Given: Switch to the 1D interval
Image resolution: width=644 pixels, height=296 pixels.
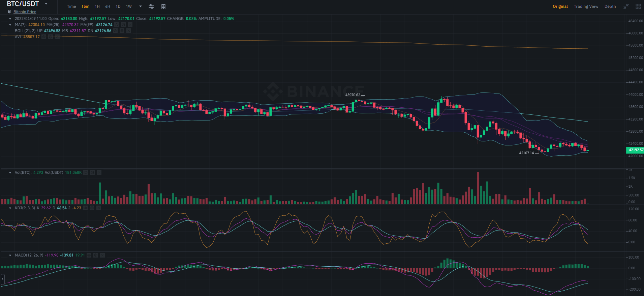Looking at the screenshot, I should pyautogui.click(x=118, y=6).
